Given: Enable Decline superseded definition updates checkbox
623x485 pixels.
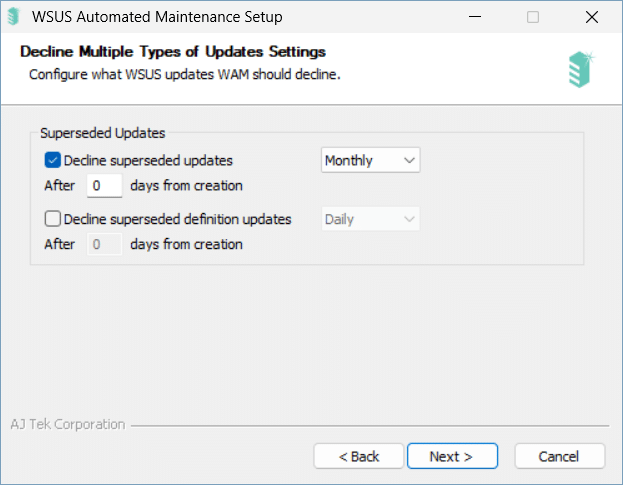Looking at the screenshot, I should (52, 219).
